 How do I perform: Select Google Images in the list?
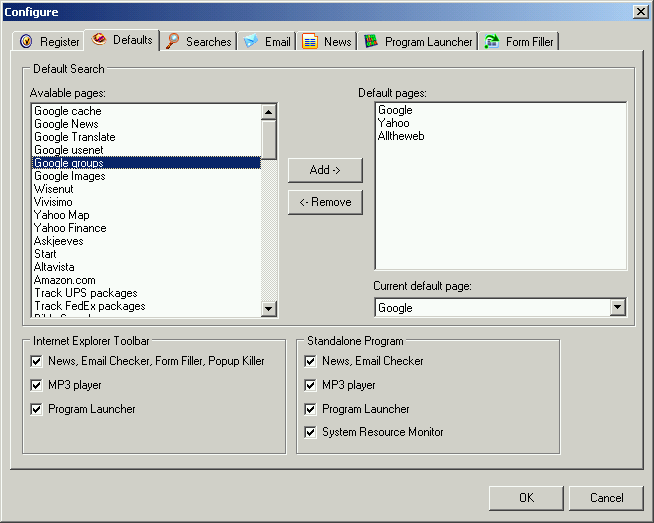[x=146, y=176]
